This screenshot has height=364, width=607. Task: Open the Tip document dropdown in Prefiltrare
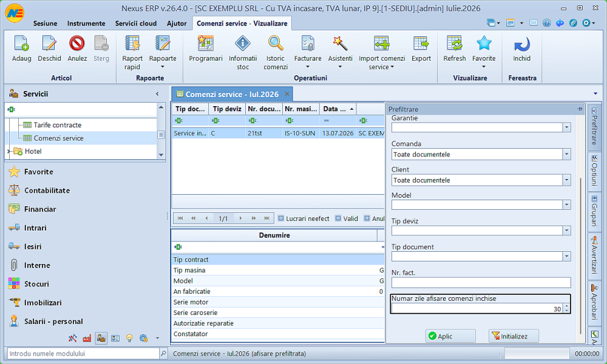(566, 257)
